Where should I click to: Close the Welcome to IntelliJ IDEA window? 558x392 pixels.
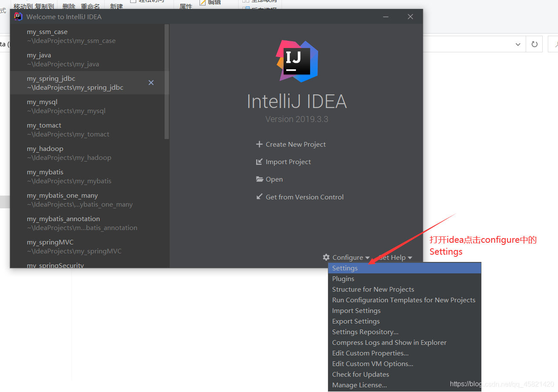tap(410, 17)
